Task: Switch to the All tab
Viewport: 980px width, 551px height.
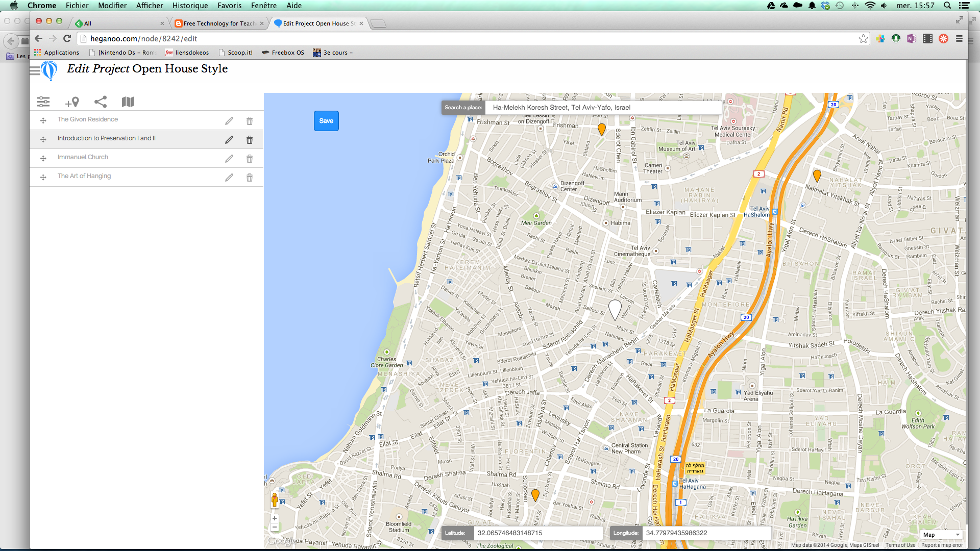Action: pos(120,23)
